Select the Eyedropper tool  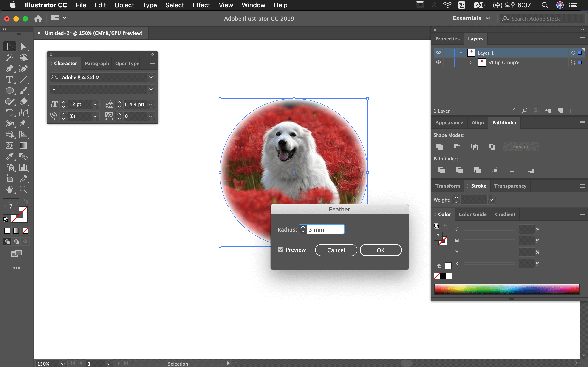point(9,157)
